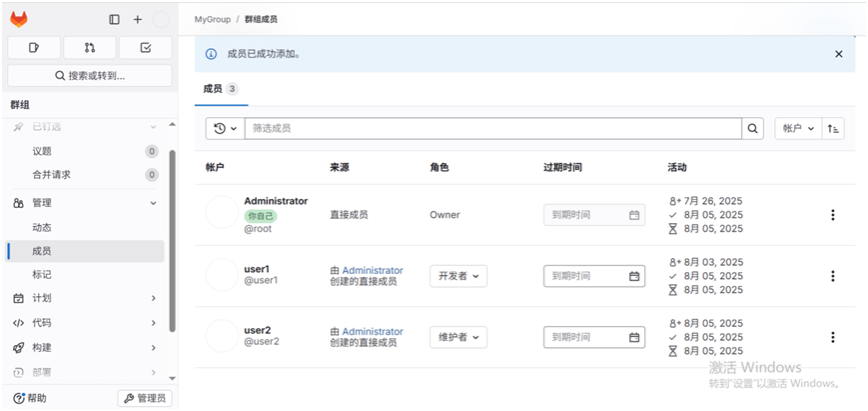This screenshot has height=411, width=868.
Task: Expand the Code (代码) section
Action: (x=85, y=322)
